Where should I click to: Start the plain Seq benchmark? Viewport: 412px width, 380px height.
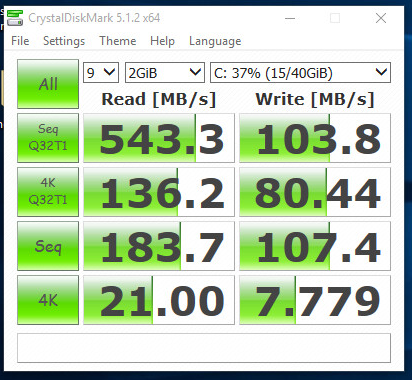click(x=48, y=246)
